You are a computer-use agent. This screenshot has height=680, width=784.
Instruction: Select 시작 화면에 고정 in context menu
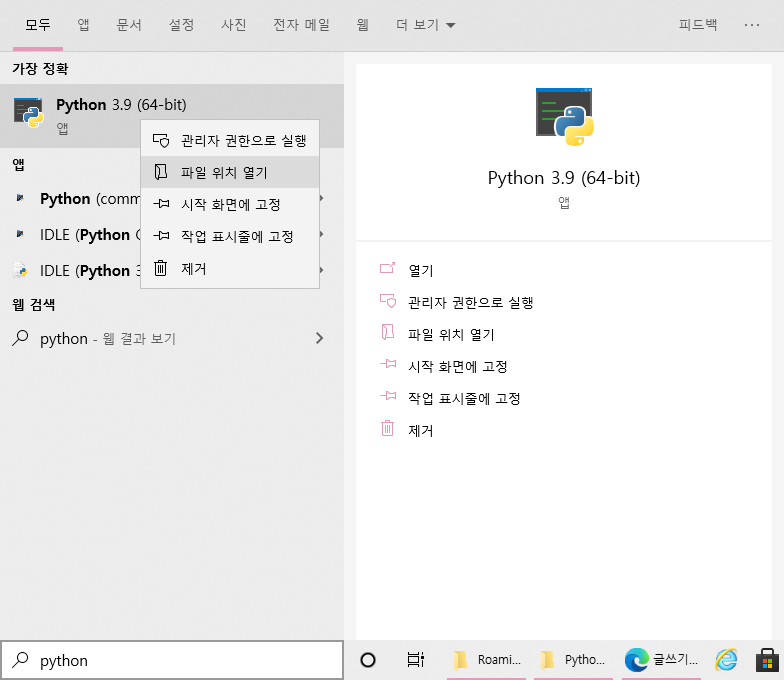click(x=230, y=204)
